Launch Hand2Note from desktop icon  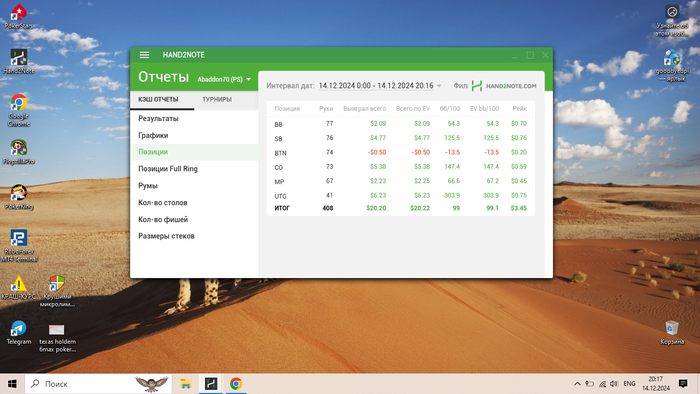point(19,62)
